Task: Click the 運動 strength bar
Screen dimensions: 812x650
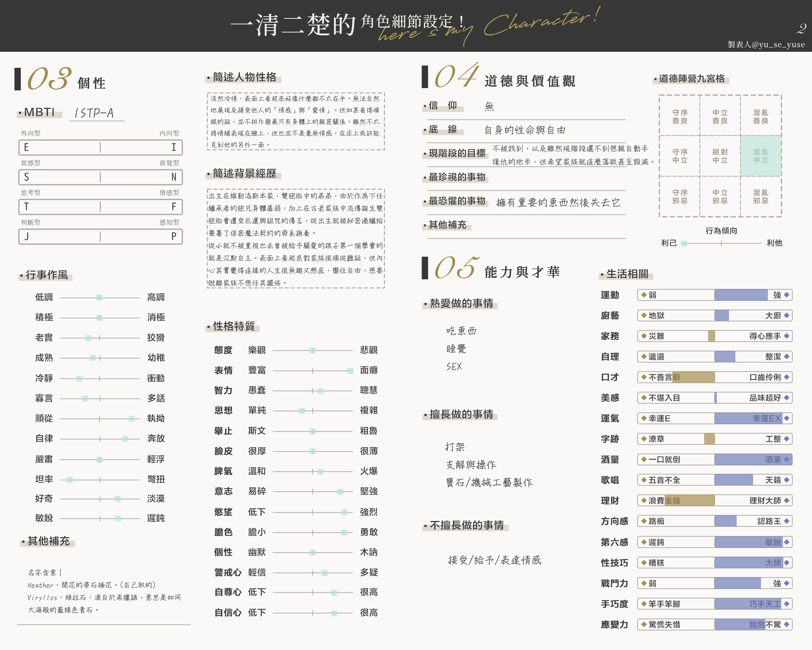Action: [x=715, y=295]
